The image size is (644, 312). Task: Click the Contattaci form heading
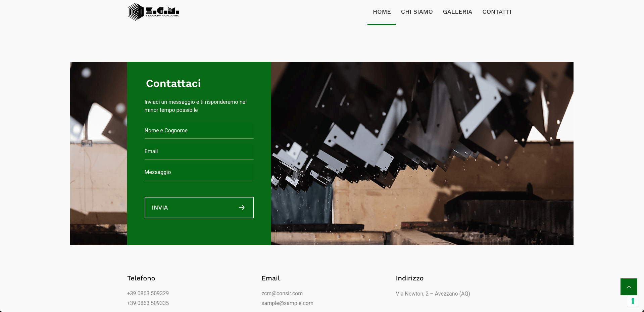(x=173, y=83)
